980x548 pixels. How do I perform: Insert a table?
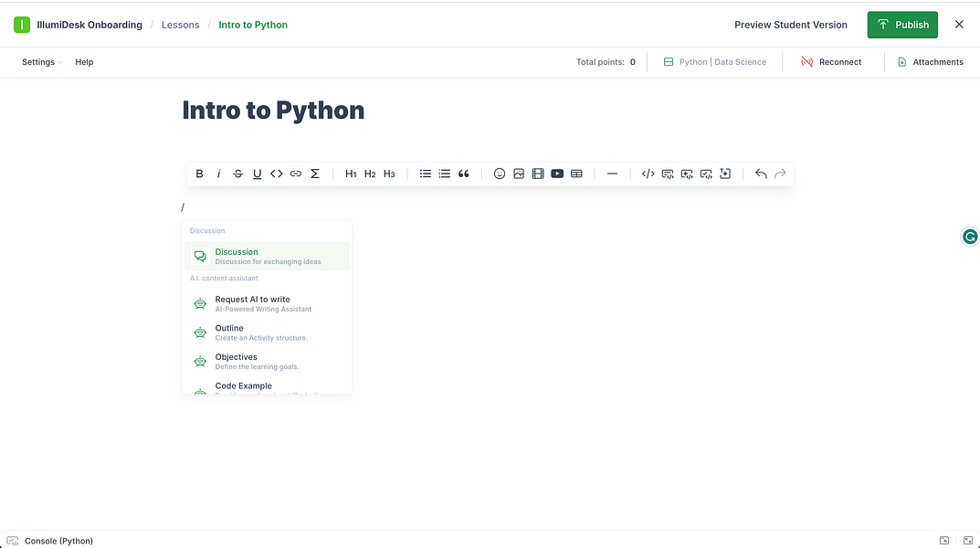tap(577, 174)
